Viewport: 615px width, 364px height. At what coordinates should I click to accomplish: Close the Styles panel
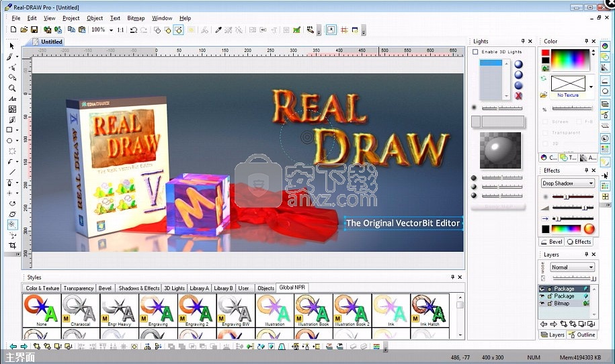coord(460,277)
